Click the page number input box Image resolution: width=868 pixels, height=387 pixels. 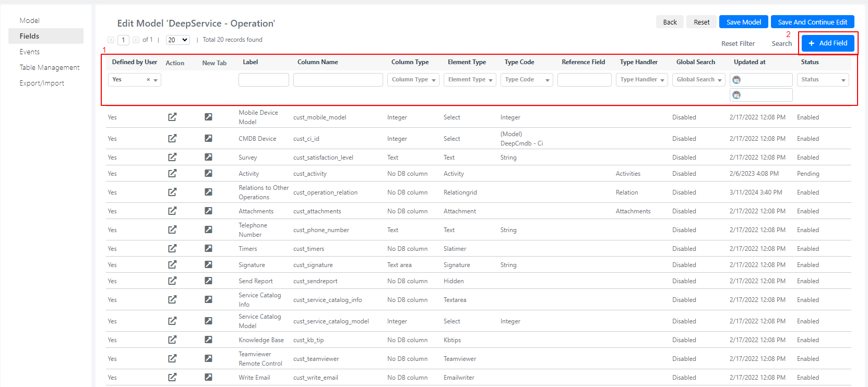123,40
